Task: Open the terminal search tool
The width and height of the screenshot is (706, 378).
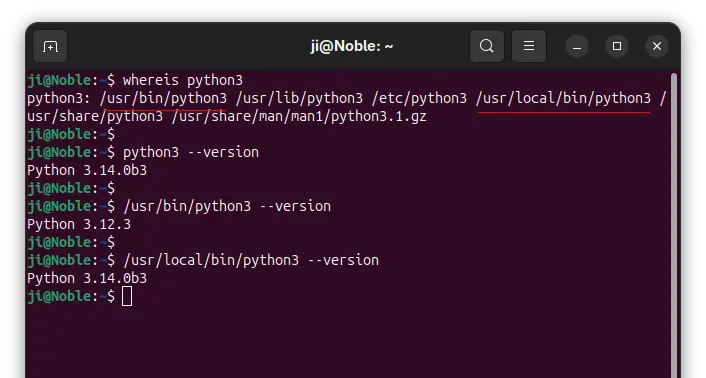Action: pos(487,46)
